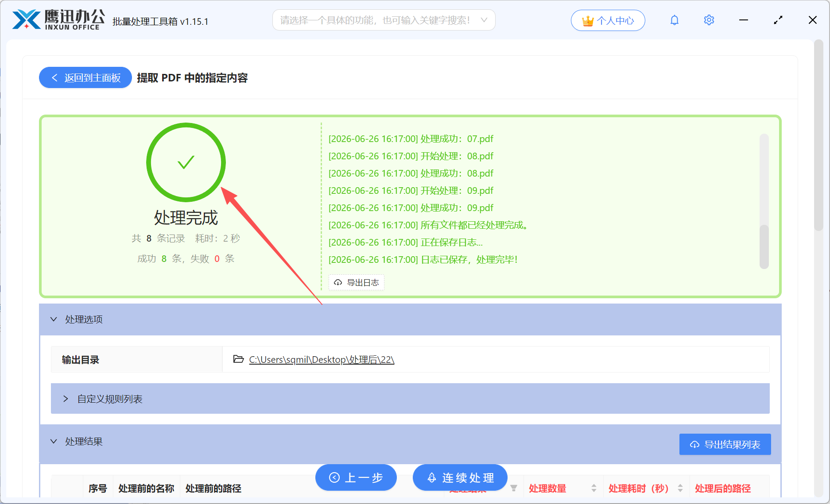
Task: Click the 处理前的名称 column header
Action: point(146,489)
